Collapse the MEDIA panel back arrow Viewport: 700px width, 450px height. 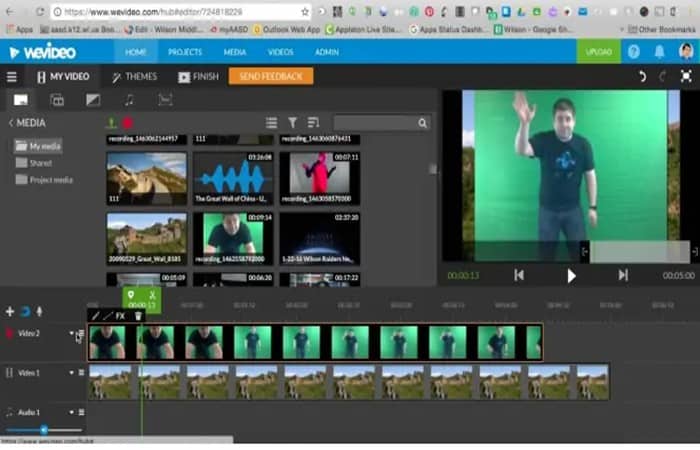(x=11, y=123)
